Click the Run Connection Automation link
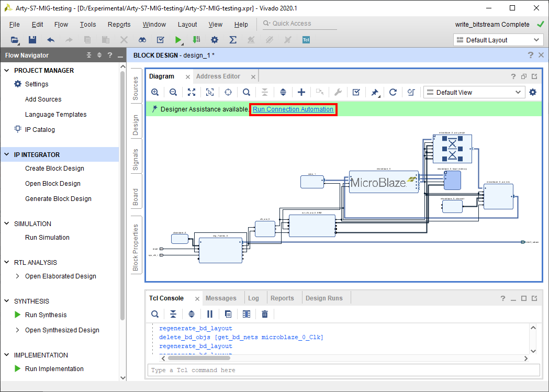The image size is (549, 392). 293,109
